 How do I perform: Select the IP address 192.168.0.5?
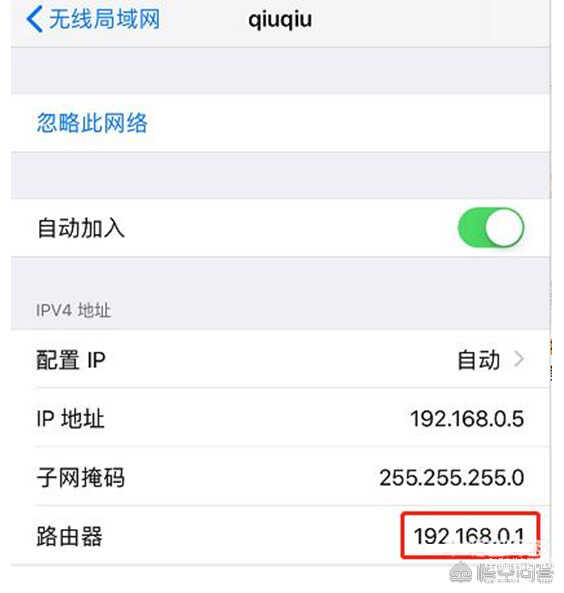tap(467, 419)
